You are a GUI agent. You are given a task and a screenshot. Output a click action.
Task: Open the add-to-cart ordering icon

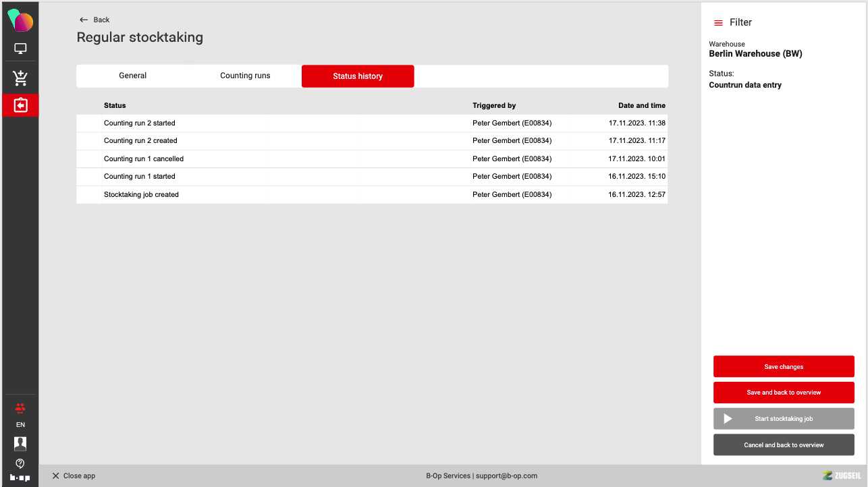[x=20, y=78]
